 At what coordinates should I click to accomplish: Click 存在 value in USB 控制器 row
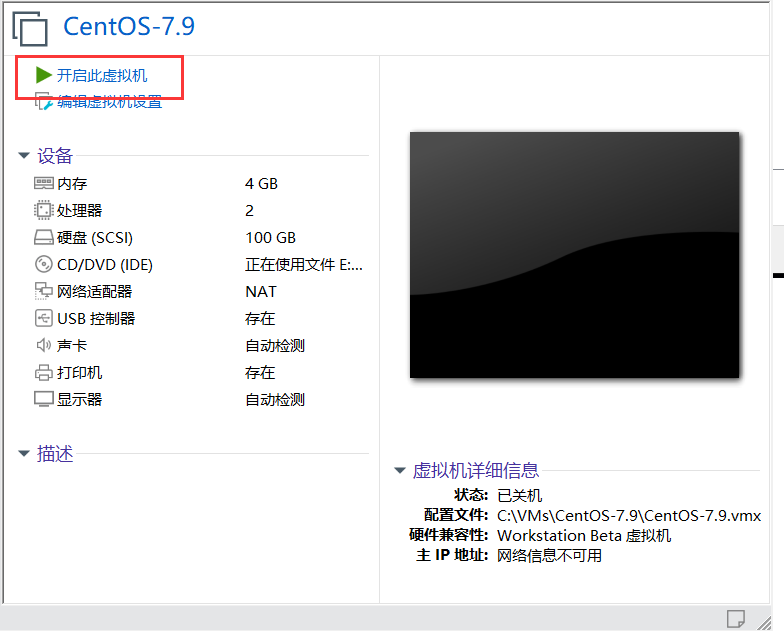(x=260, y=318)
